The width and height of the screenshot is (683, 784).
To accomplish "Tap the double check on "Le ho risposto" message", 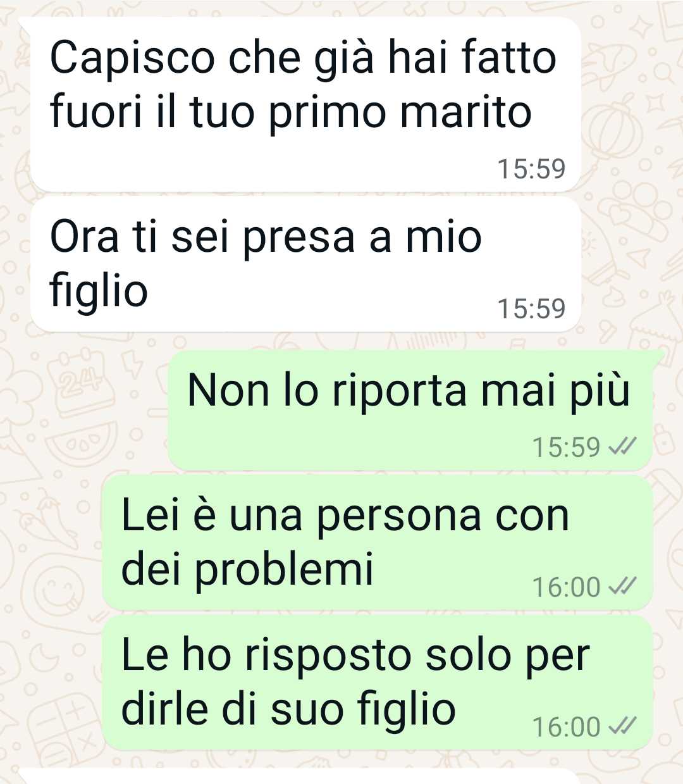I will [x=620, y=726].
